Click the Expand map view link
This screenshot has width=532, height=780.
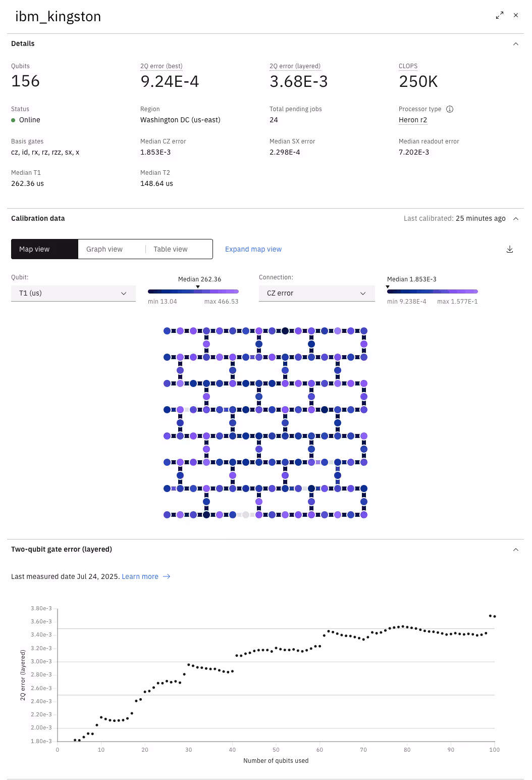253,249
